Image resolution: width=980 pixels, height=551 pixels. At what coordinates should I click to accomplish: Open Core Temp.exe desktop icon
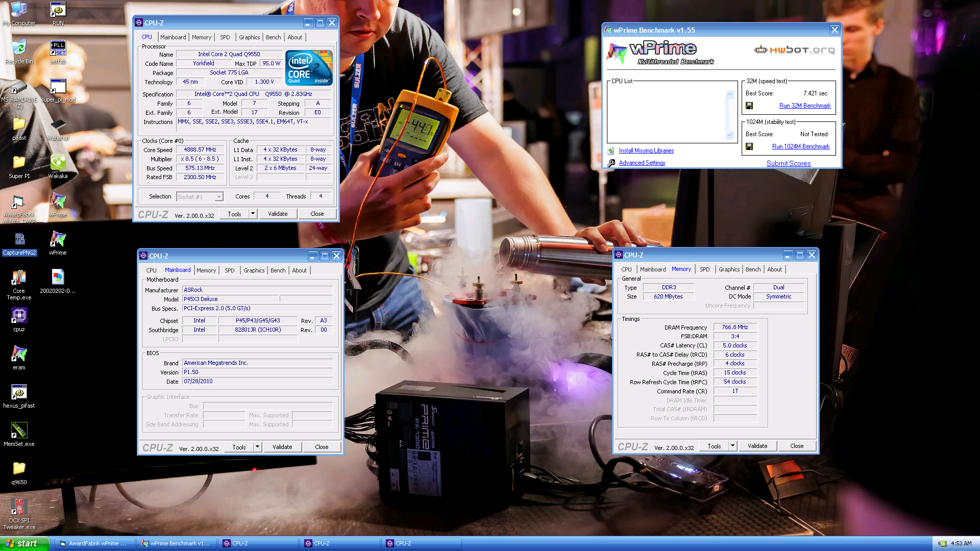point(19,285)
